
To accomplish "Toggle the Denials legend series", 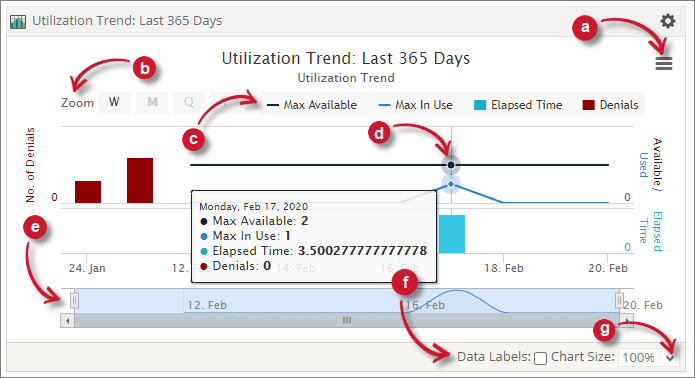I will (610, 105).
